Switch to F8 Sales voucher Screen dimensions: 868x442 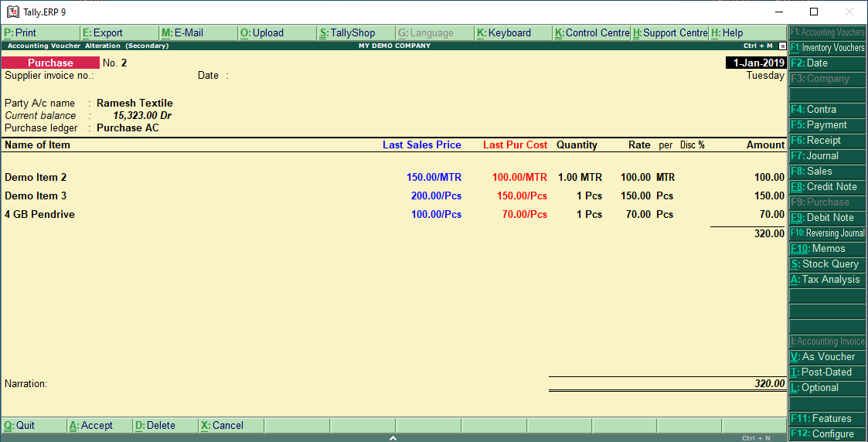[x=827, y=172]
